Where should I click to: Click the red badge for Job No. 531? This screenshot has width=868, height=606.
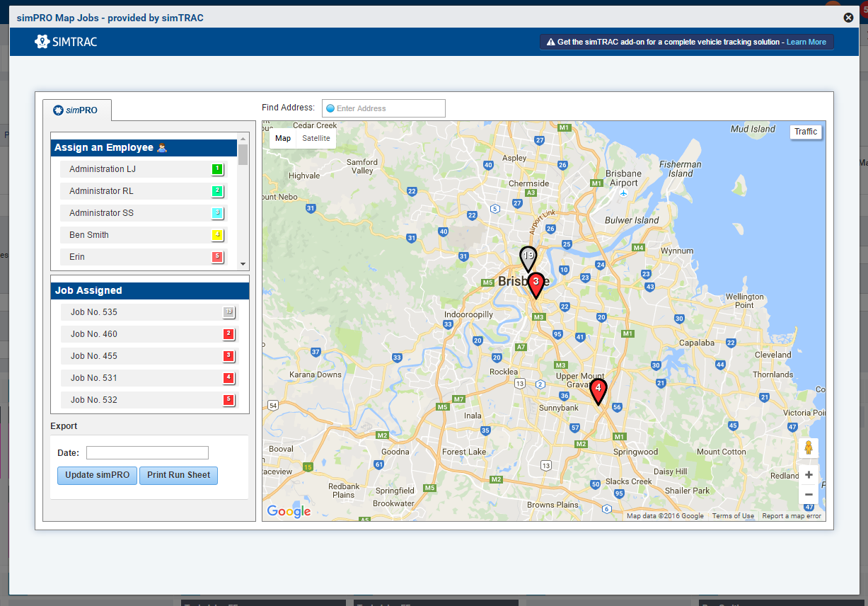[228, 378]
